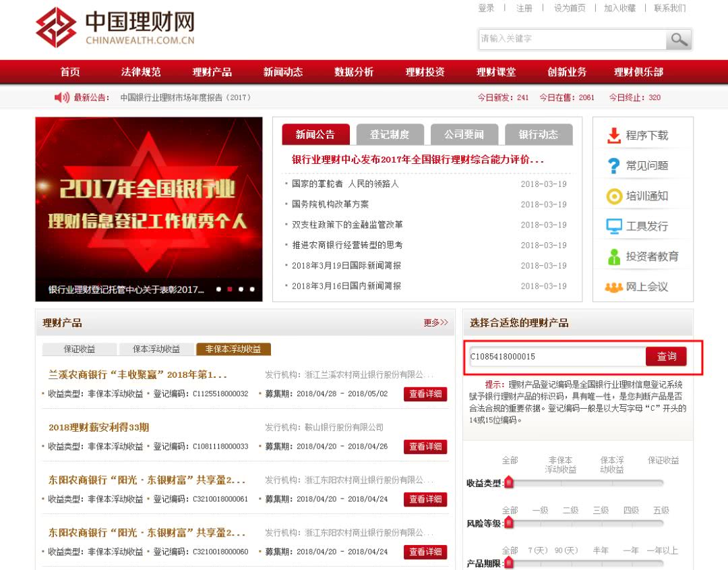Select the first banner carousel dot
Screen dimensions: 728x570
click(x=218, y=289)
